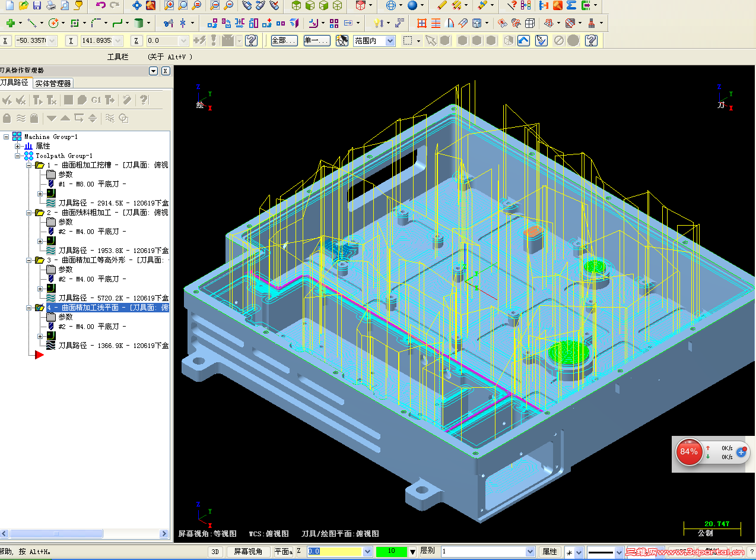
Task: Click the green cylinder surface creation icon
Action: tap(138, 23)
